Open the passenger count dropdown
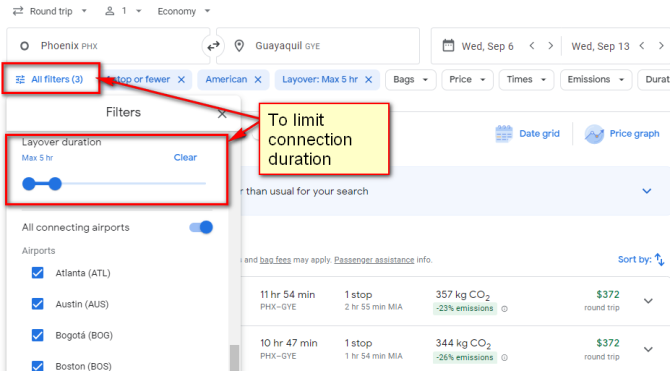 pyautogui.click(x=123, y=11)
